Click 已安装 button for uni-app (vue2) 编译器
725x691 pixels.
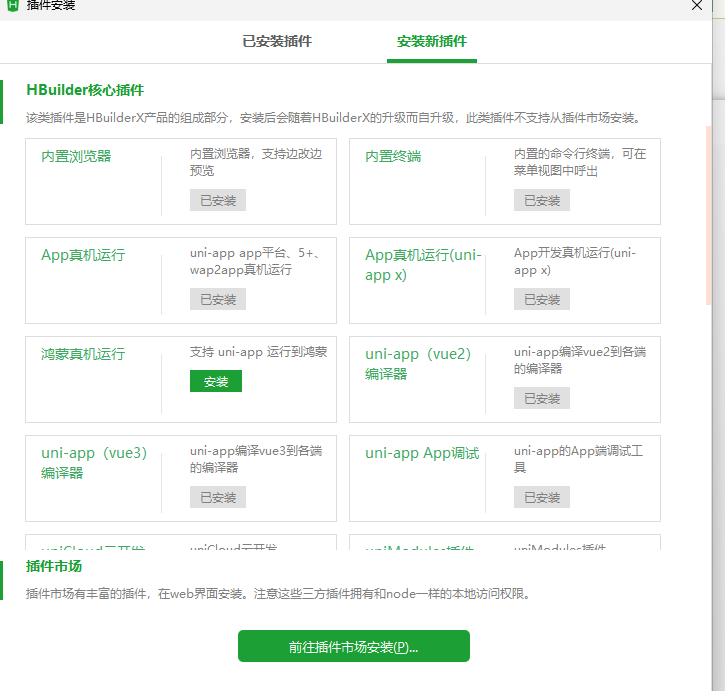pyautogui.click(x=542, y=398)
